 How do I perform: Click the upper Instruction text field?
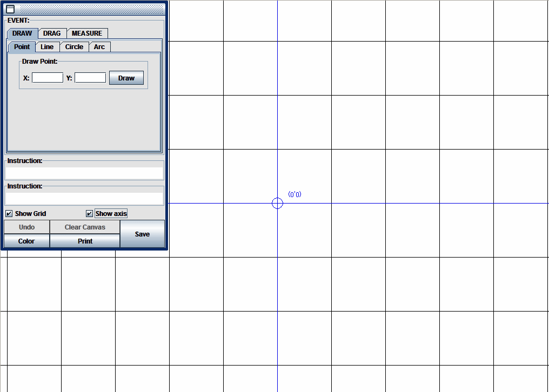pyautogui.click(x=84, y=173)
